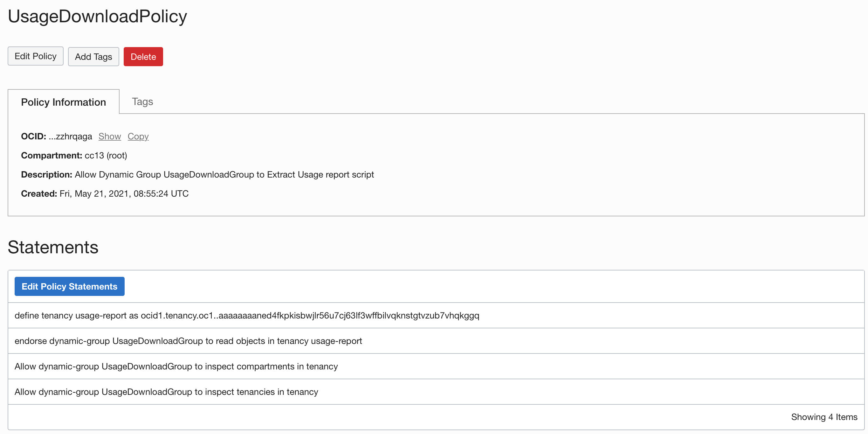Click the inspect tenancies statement row
The image size is (868, 434).
click(x=166, y=391)
